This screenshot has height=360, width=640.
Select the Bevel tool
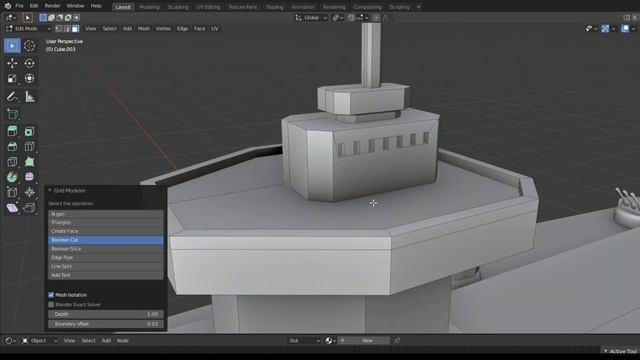(12, 147)
